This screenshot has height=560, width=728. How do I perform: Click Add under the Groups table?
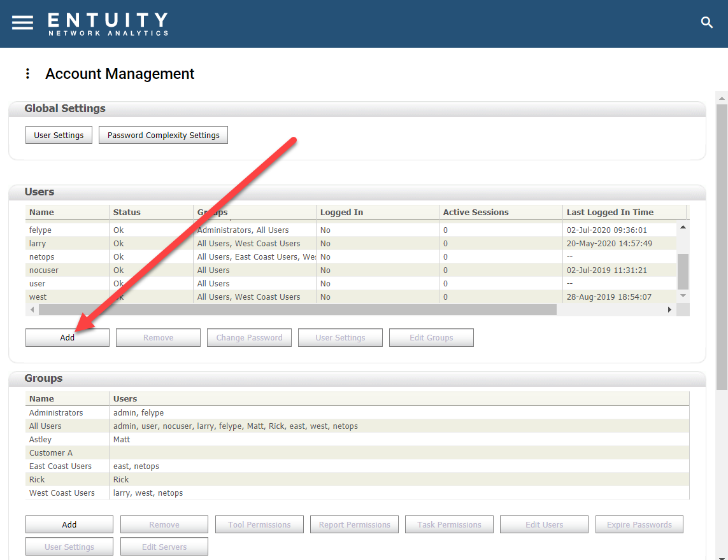69,524
